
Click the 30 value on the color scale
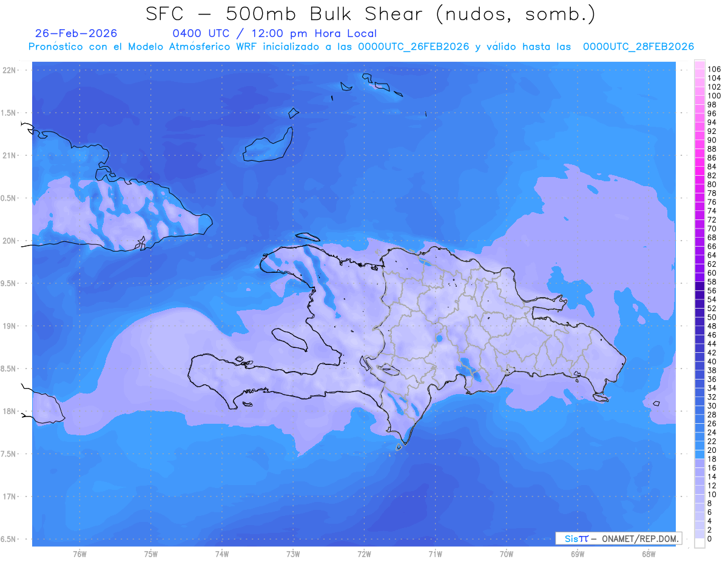(x=712, y=406)
